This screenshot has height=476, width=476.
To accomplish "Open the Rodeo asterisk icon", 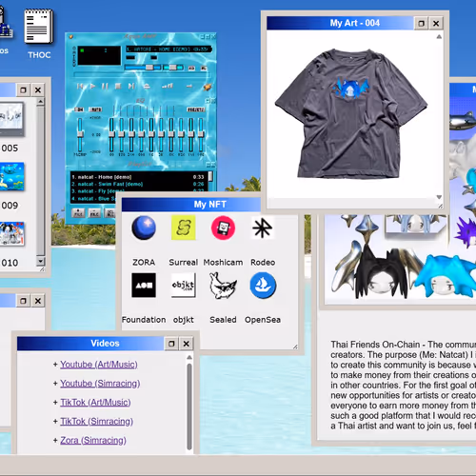I will coord(263,228).
